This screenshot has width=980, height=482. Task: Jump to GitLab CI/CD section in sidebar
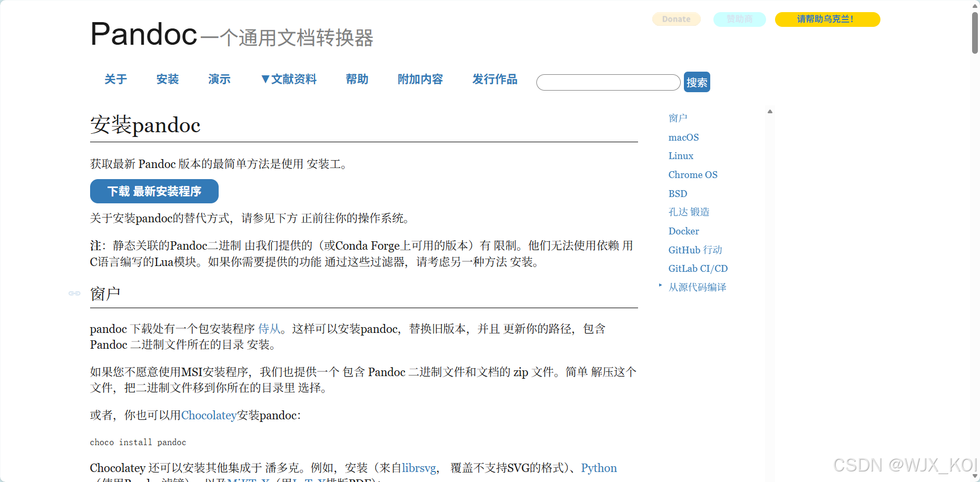[698, 268]
